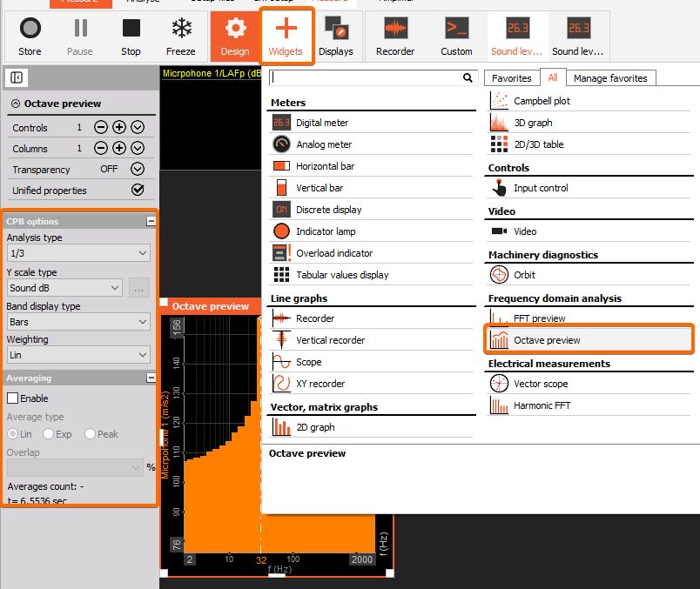Select the Lin average type
The width and height of the screenshot is (700, 589).
(x=12, y=434)
